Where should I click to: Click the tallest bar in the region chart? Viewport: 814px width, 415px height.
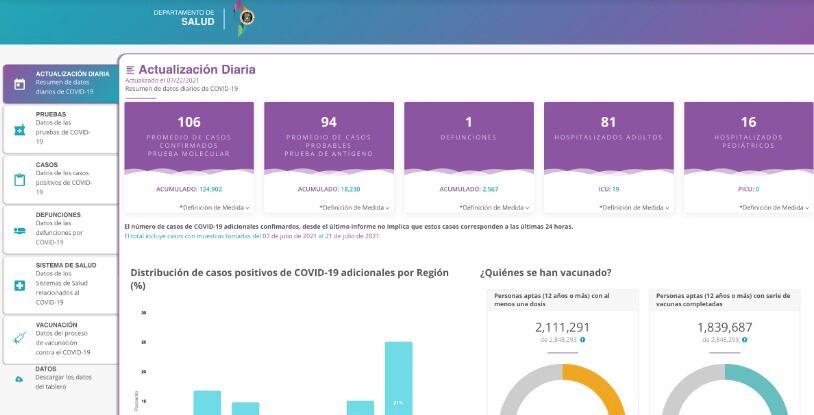point(398,378)
